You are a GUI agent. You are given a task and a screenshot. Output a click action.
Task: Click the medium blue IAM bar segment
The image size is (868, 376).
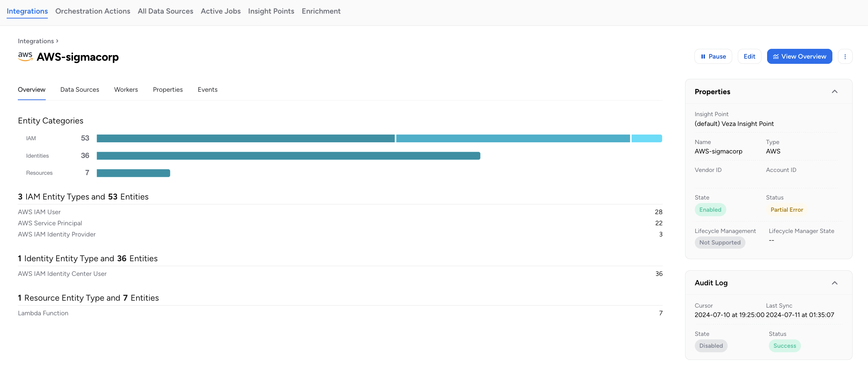(x=513, y=138)
